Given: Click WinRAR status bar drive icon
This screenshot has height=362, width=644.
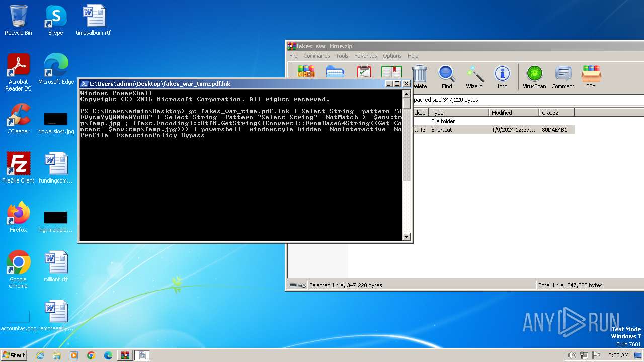Looking at the screenshot, I should pyautogui.click(x=292, y=285).
